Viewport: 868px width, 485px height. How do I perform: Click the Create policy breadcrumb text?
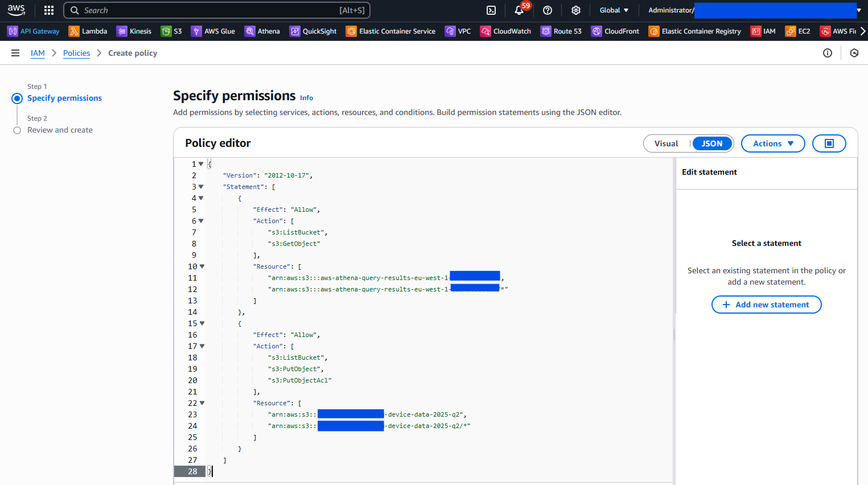[x=133, y=53]
